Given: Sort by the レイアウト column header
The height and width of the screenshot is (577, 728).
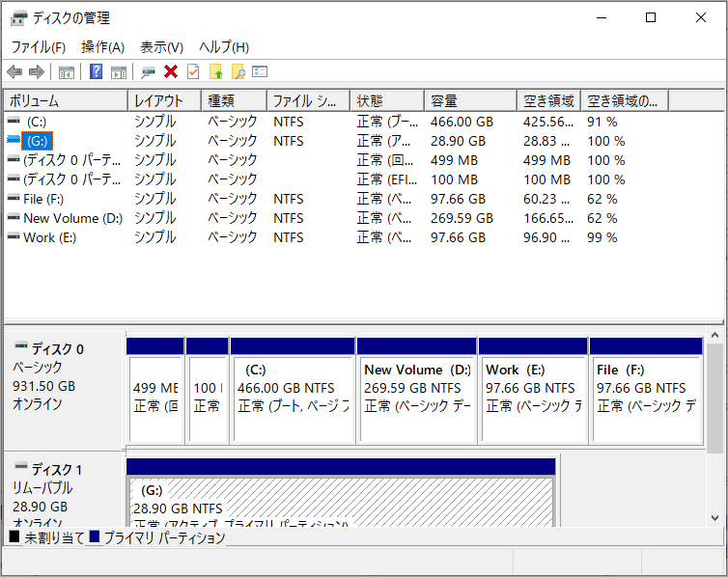Looking at the screenshot, I should [x=164, y=100].
